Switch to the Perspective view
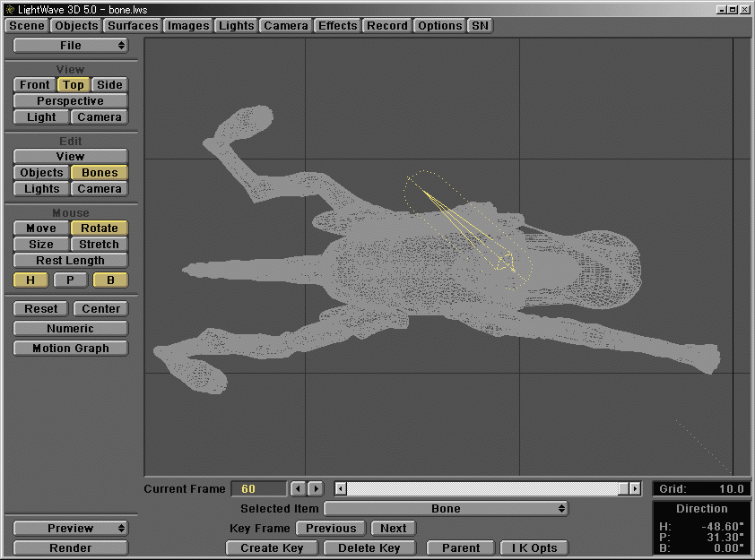755x560 pixels. pos(70,100)
